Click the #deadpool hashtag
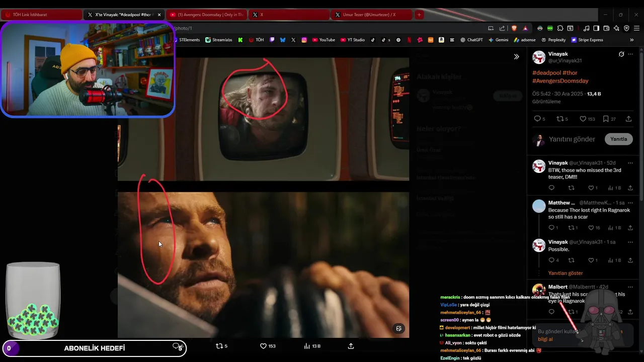Viewport: 644px width, 362px height. (x=546, y=73)
